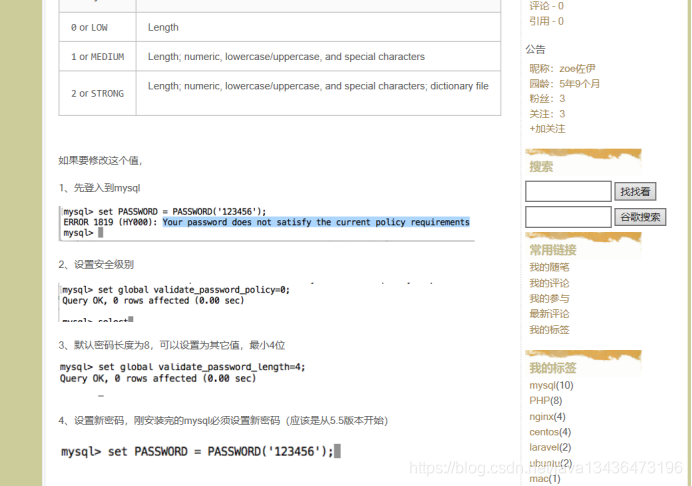Open the 我的评论 link
The image size is (692, 486).
(x=549, y=283)
